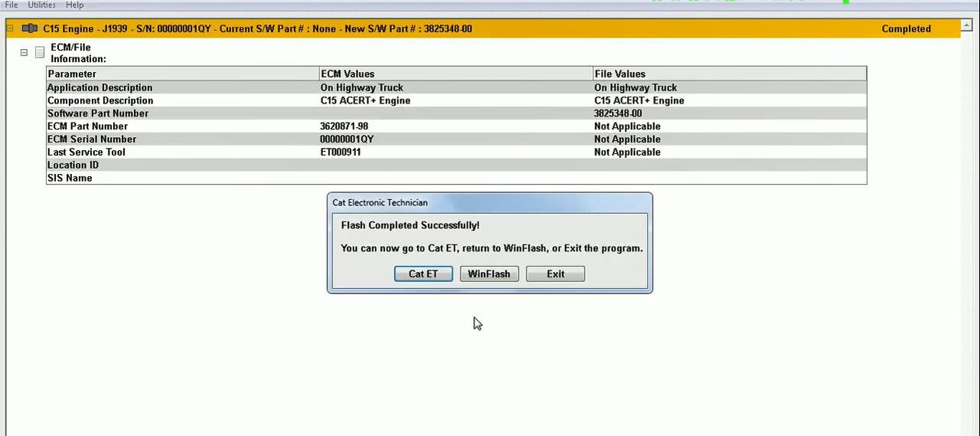Collapse the ECM/File Information node

pos(24,52)
